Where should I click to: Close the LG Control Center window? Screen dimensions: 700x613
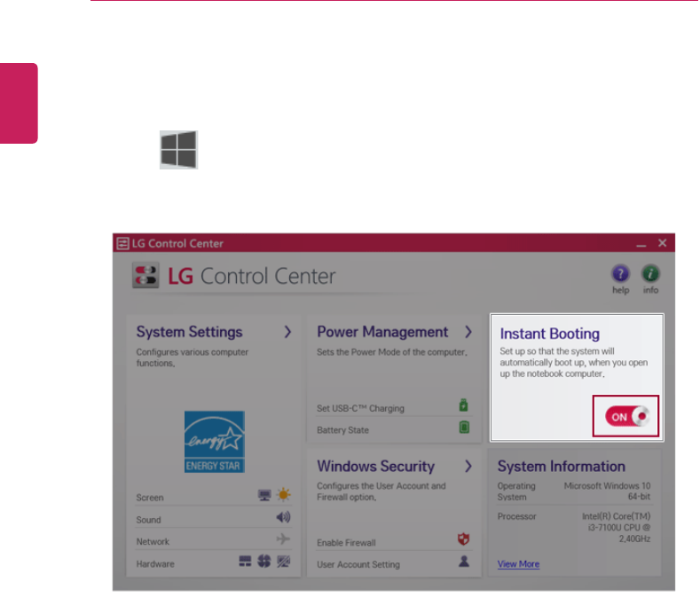coord(662,243)
